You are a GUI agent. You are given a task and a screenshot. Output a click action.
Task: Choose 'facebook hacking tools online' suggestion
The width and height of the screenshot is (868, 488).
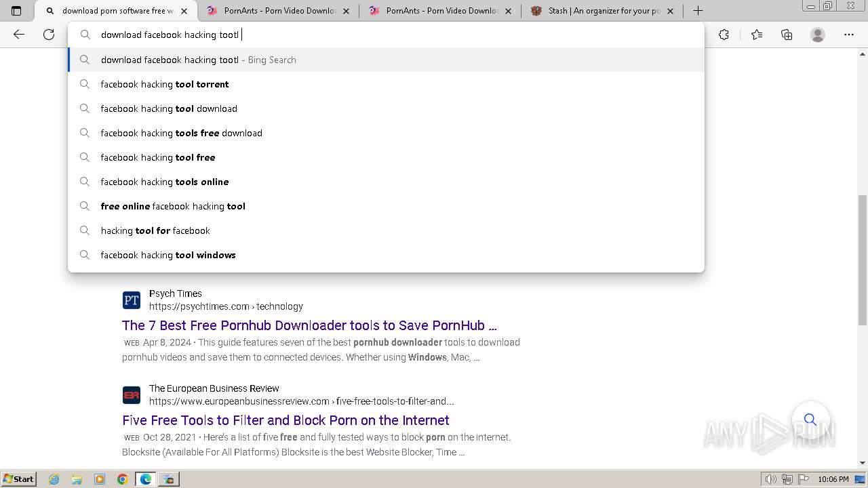[x=387, y=182]
